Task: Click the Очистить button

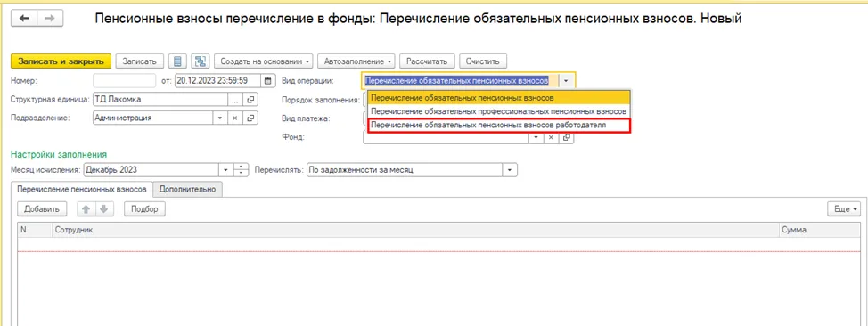Action: [483, 61]
